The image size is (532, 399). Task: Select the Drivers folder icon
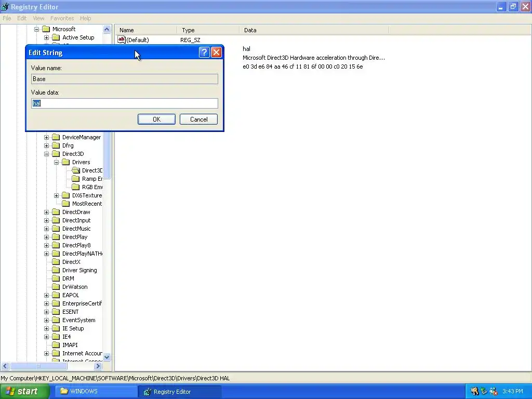(66, 162)
